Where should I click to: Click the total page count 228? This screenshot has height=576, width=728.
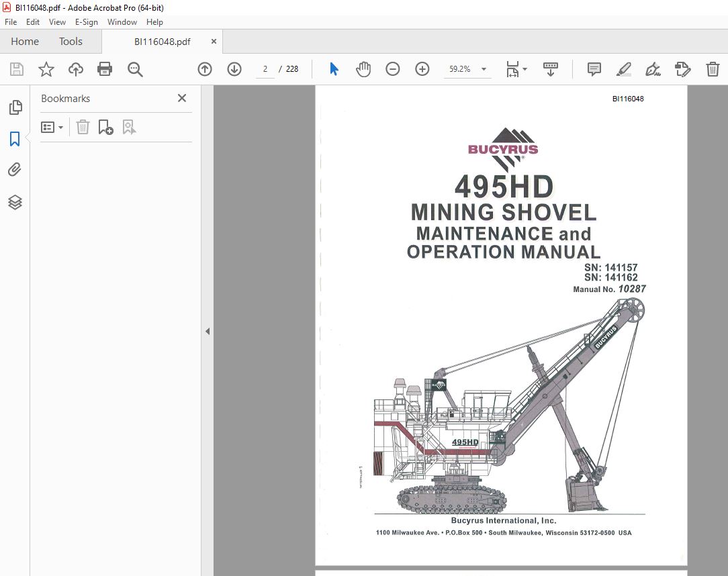click(x=292, y=69)
